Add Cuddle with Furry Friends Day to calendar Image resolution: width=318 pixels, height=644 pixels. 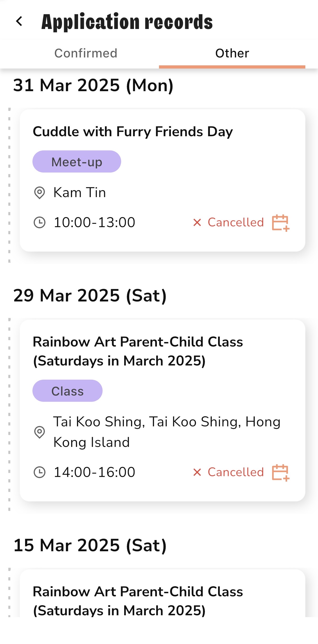point(281,223)
